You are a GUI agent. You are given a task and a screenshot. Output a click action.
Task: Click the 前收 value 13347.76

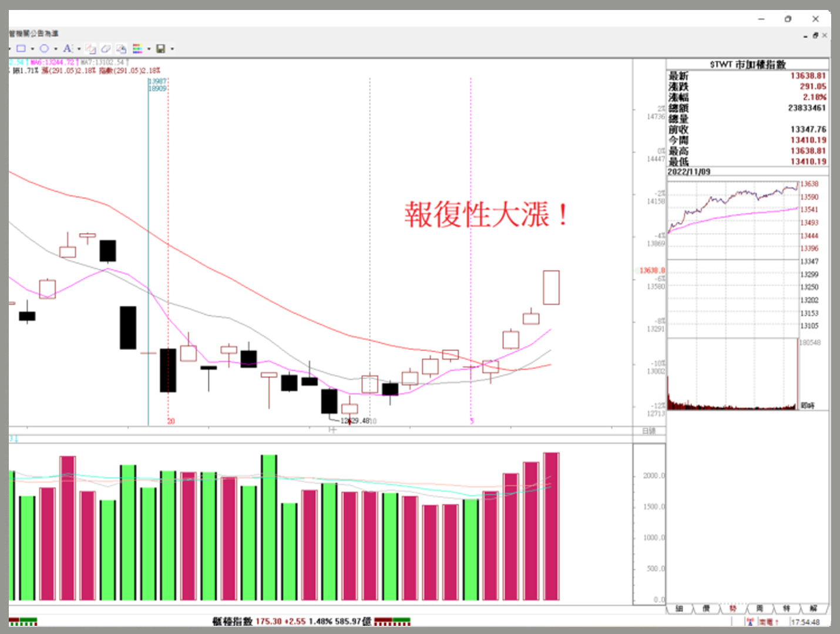[x=808, y=129]
